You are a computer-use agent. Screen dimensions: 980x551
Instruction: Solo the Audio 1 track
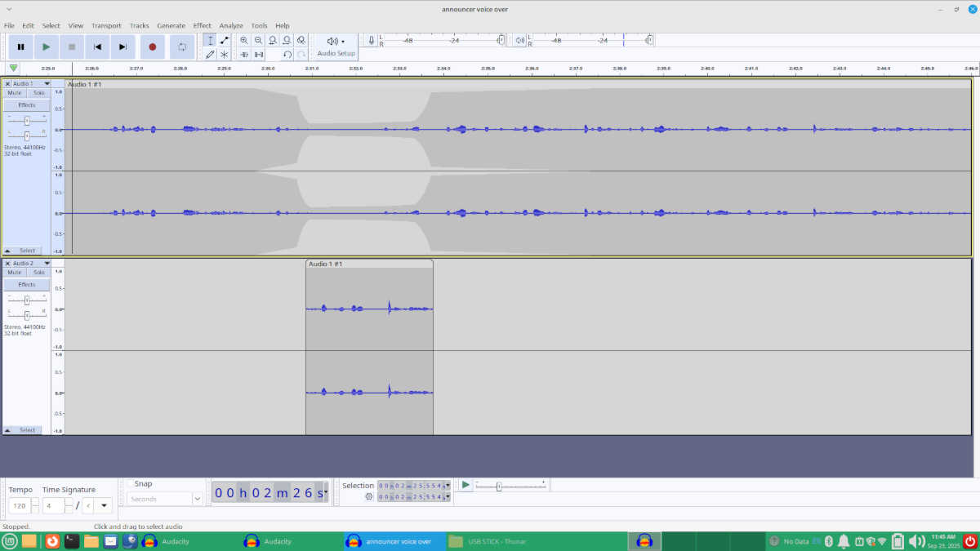click(x=38, y=93)
